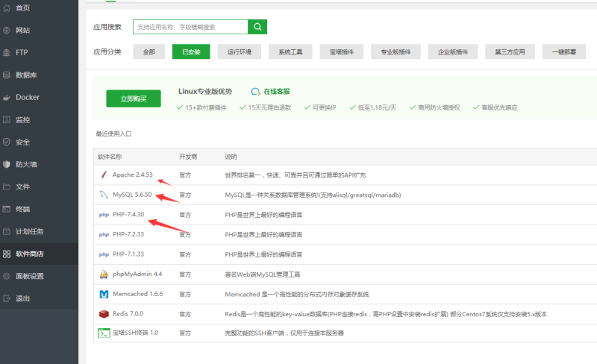This screenshot has height=364, width=597.
Task: Click the logout icon in sidebar
Action: pyautogui.click(x=7, y=298)
